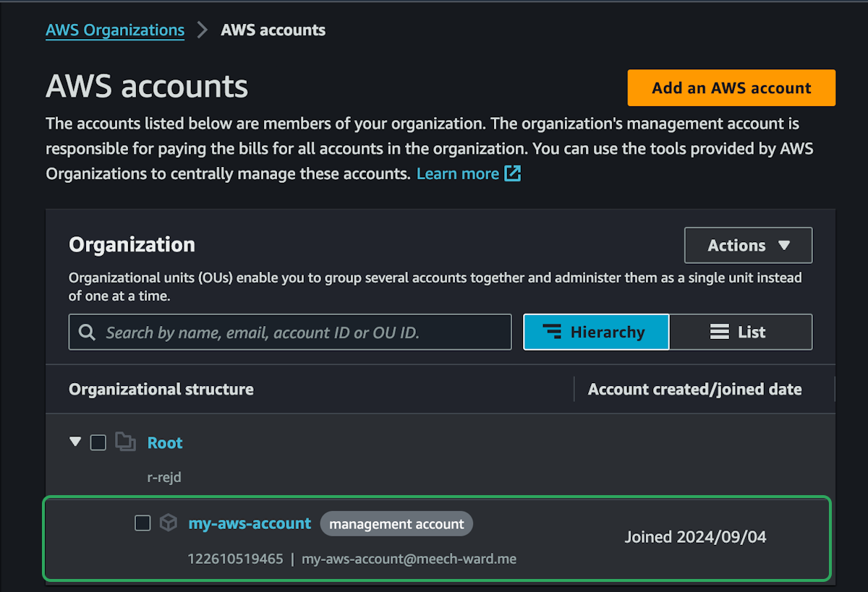Tick the Root checkbox
Screen dimensions: 868x592
98,442
